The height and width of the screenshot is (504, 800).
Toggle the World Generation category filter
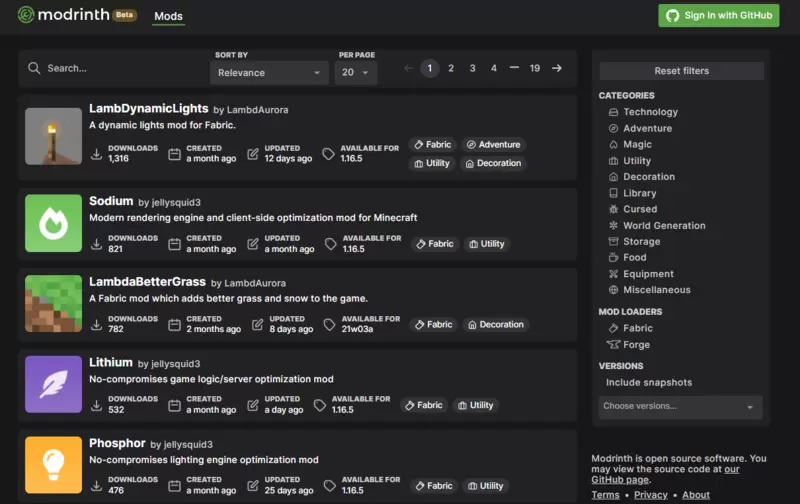click(657, 225)
